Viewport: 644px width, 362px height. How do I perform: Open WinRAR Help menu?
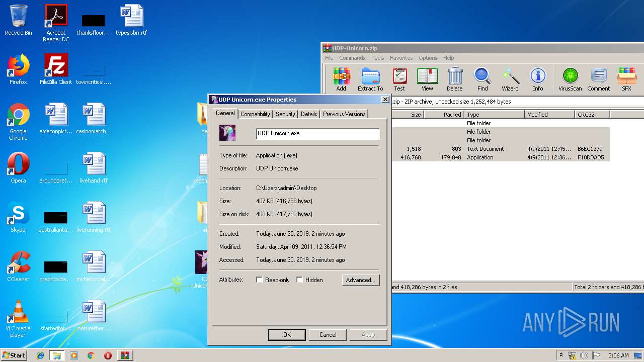click(x=448, y=58)
